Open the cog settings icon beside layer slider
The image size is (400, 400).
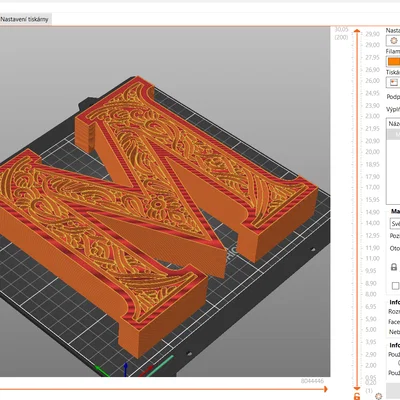(x=378, y=396)
